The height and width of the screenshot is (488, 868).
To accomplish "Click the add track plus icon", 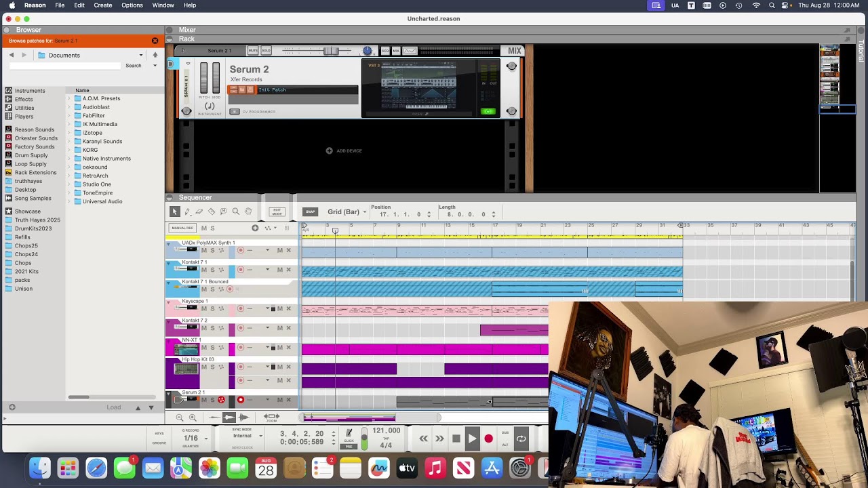I will pyautogui.click(x=255, y=228).
